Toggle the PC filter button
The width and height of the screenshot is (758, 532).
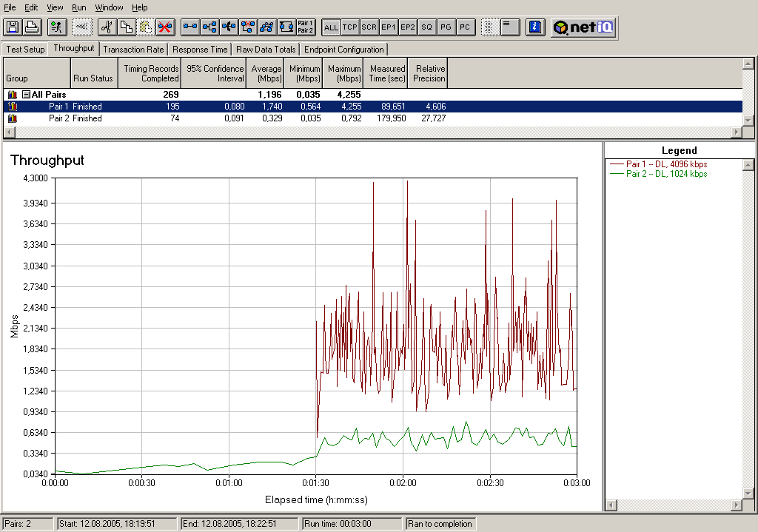point(465,27)
